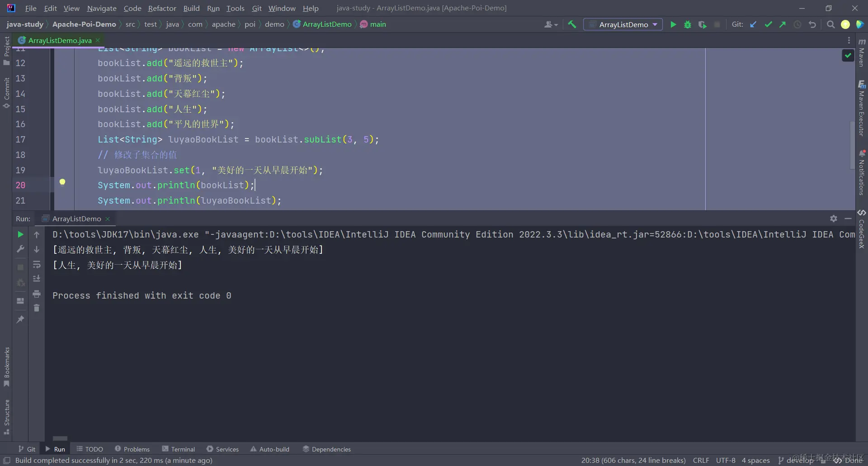The height and width of the screenshot is (466, 868).
Task: Open the ArrayListDemo run configuration dropdown
Action: 623,24
